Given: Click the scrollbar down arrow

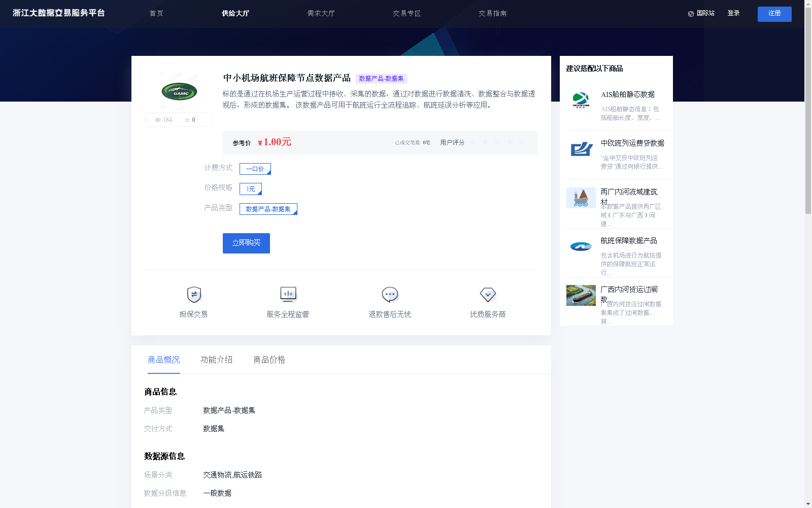Looking at the screenshot, I should [x=808, y=504].
